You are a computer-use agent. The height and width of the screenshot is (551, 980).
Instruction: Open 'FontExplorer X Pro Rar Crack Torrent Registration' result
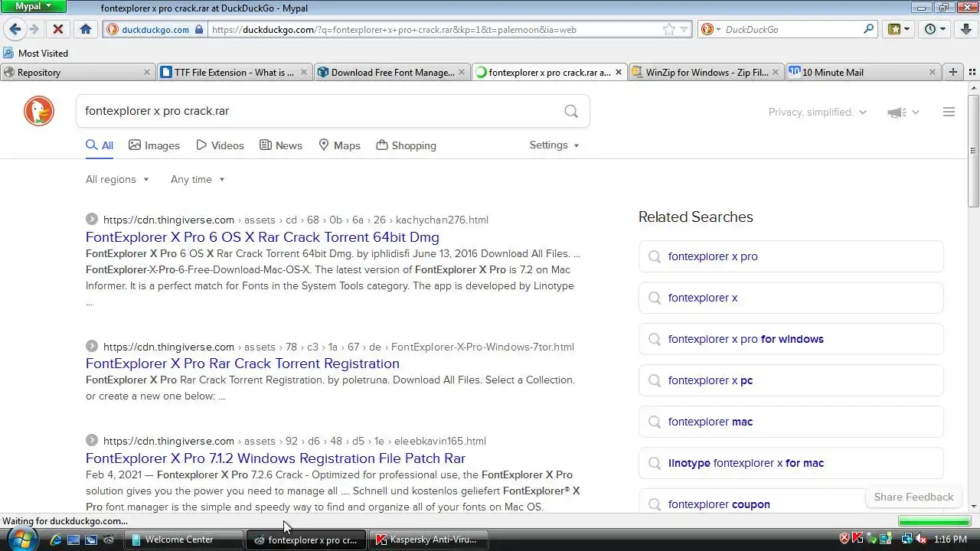click(x=243, y=364)
